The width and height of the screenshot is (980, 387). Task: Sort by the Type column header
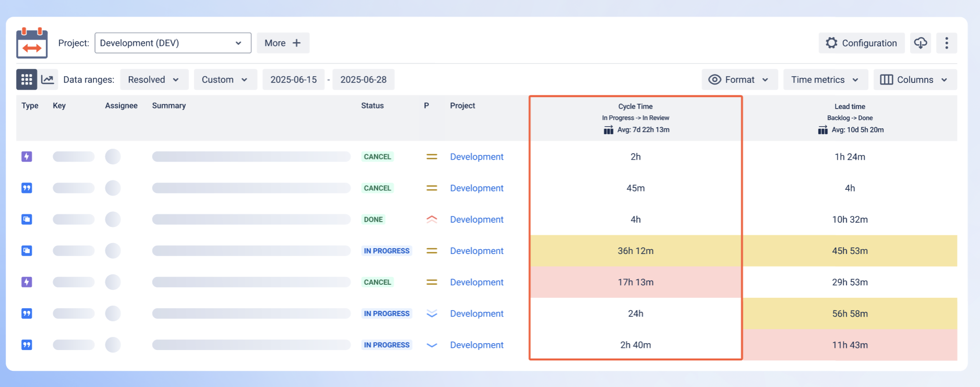click(x=30, y=105)
